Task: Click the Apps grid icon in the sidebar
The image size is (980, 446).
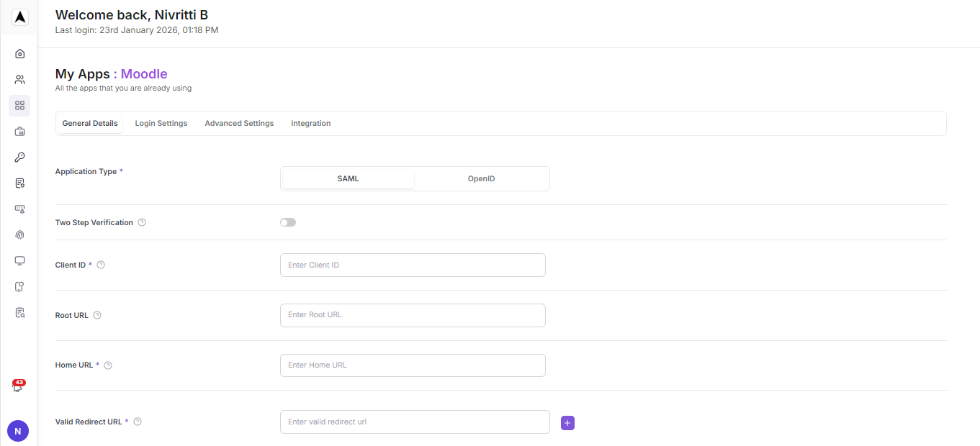Action: 19,106
